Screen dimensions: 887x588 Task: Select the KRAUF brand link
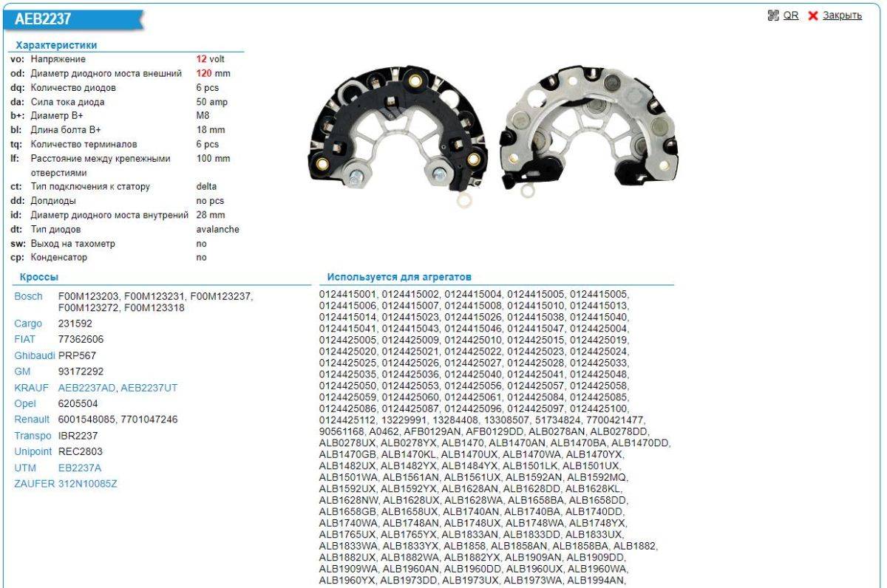(x=30, y=388)
